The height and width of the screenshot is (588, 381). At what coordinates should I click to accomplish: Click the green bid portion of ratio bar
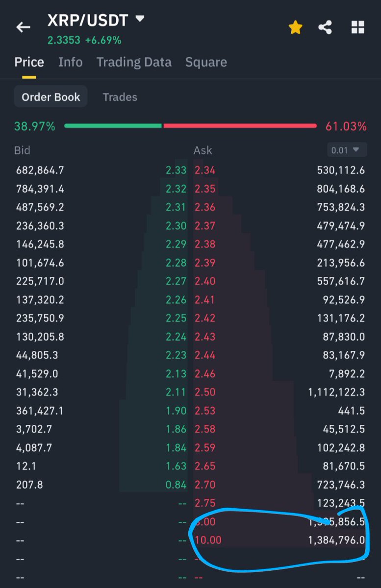113,126
